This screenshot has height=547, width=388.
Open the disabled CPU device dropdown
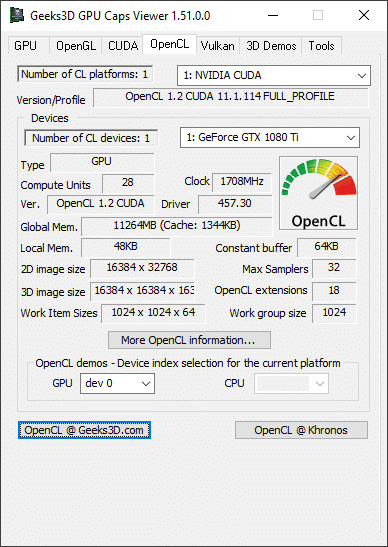(291, 383)
